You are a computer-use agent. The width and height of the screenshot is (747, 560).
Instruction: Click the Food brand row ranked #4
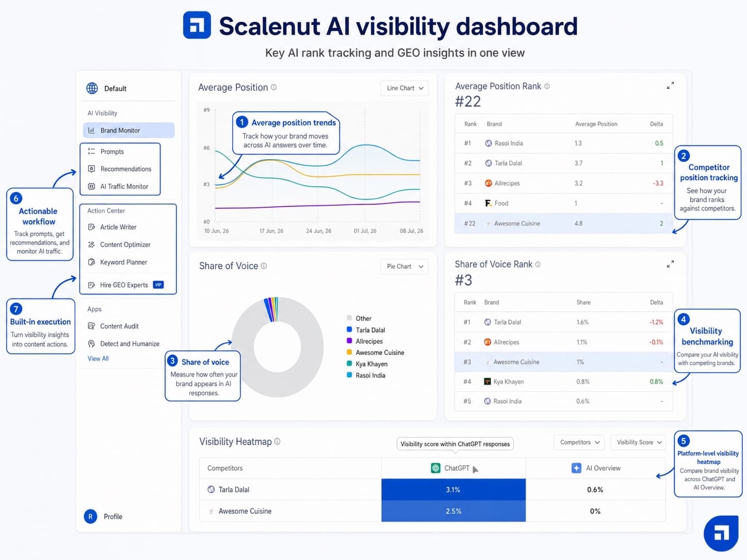pos(563,203)
